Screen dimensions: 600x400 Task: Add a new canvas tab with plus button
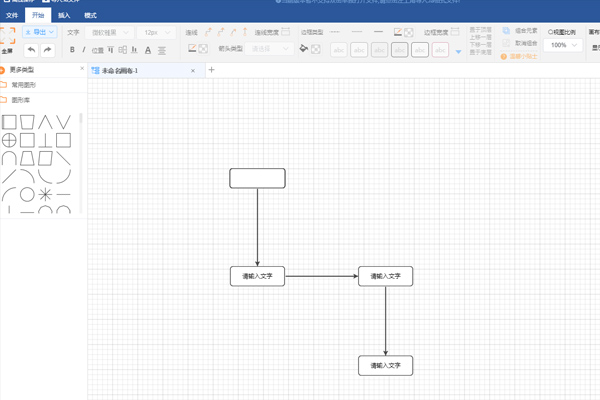(211, 70)
